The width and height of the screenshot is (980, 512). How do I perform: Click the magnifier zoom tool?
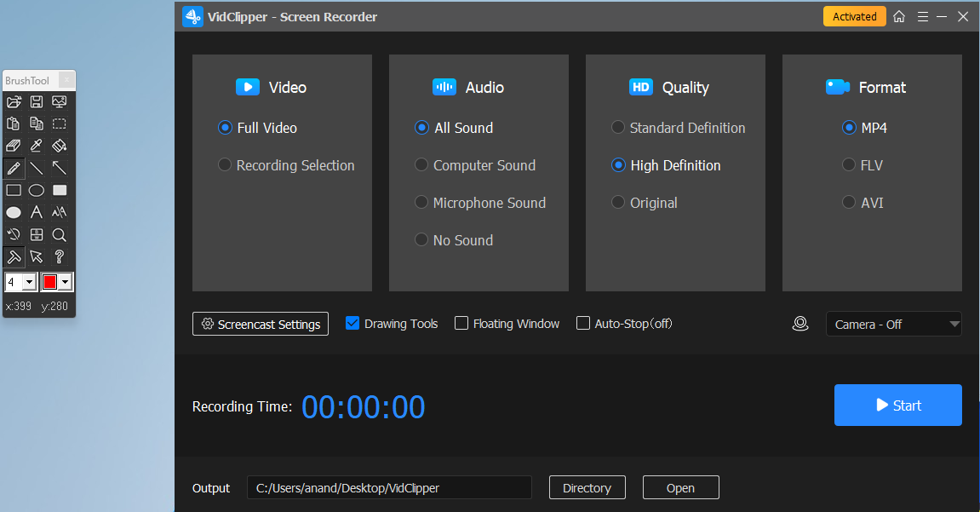[60, 234]
